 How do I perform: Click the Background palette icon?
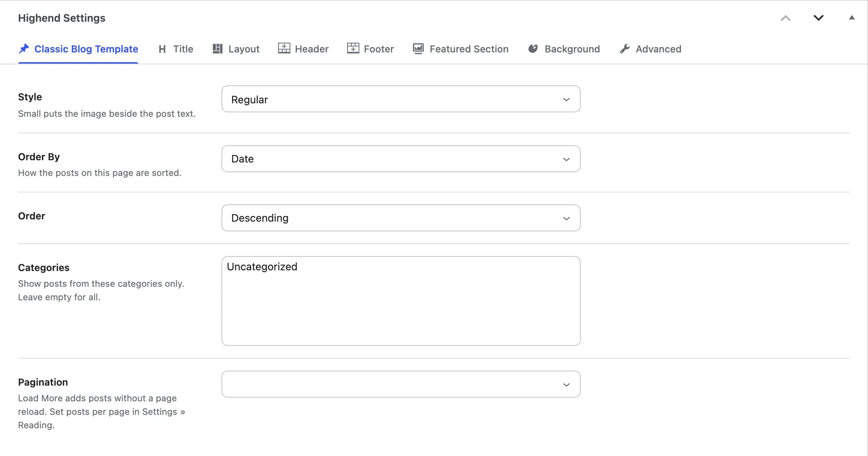tap(533, 49)
